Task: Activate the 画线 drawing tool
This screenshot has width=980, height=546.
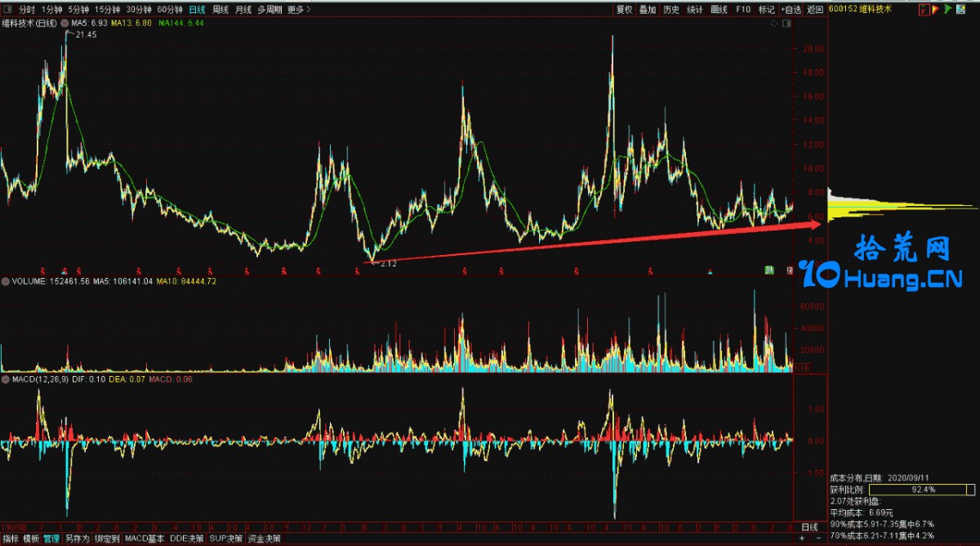Action: point(719,10)
